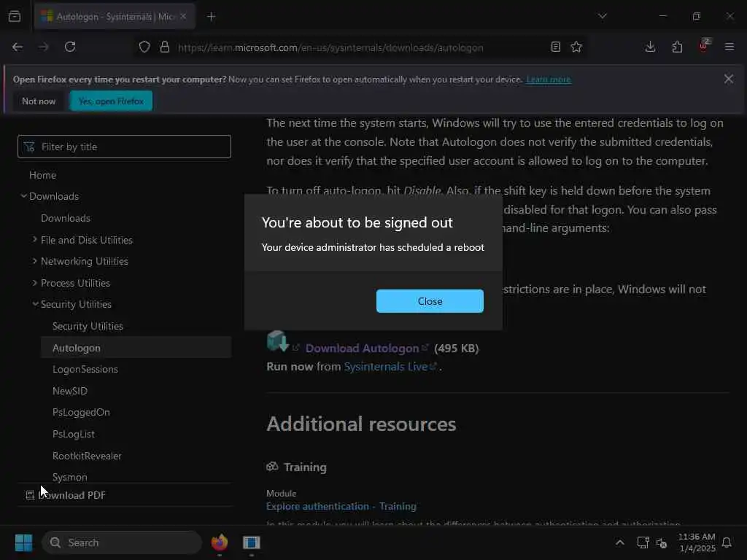The width and height of the screenshot is (747, 560).
Task: Click the blue app icon on taskbar
Action: [x=251, y=542]
